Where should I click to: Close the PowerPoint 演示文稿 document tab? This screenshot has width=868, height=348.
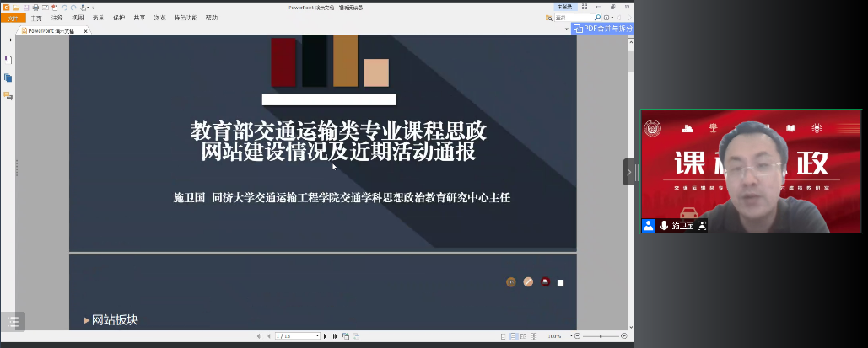click(85, 30)
